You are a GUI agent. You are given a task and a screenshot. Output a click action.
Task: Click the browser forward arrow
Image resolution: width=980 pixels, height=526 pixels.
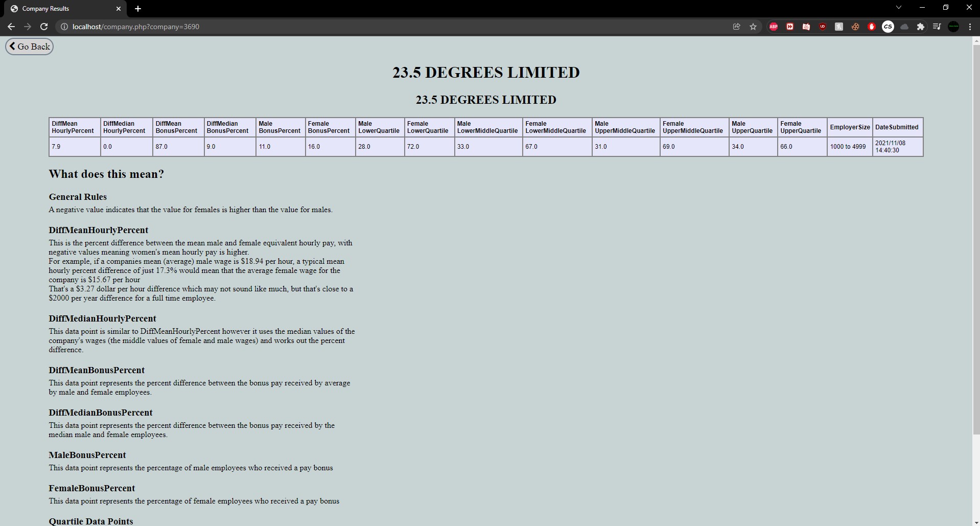pos(28,27)
